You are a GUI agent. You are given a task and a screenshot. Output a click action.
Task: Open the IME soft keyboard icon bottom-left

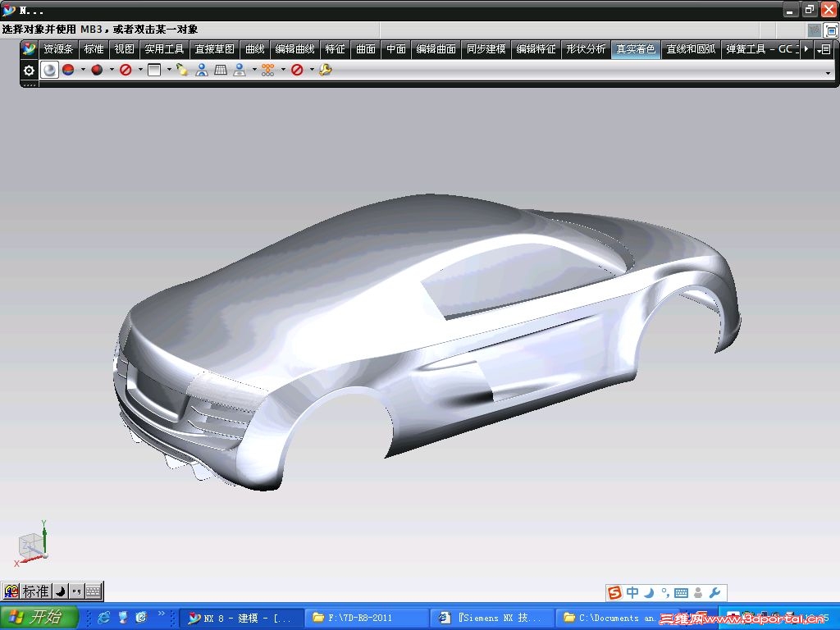tap(94, 591)
